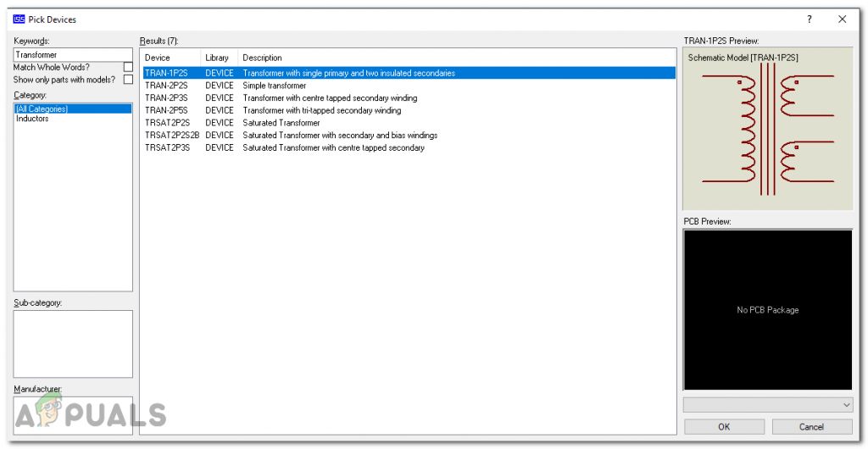Click the help question mark button

(810, 19)
